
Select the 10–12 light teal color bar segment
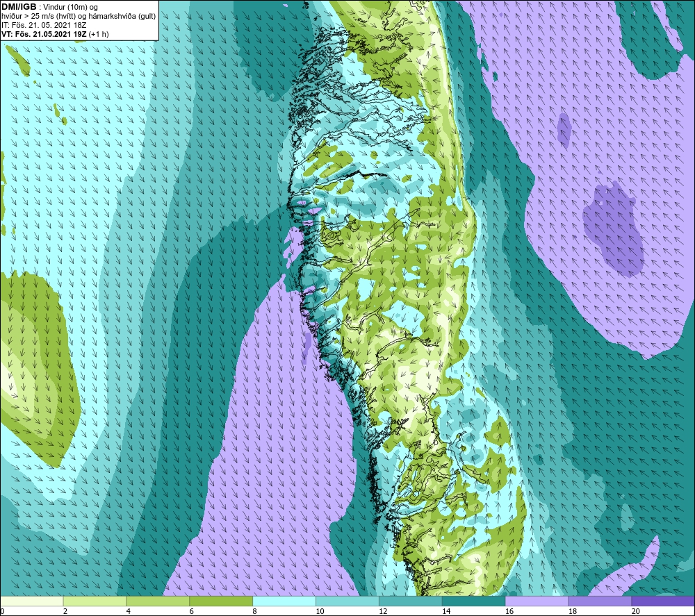pyautogui.click(x=347, y=601)
